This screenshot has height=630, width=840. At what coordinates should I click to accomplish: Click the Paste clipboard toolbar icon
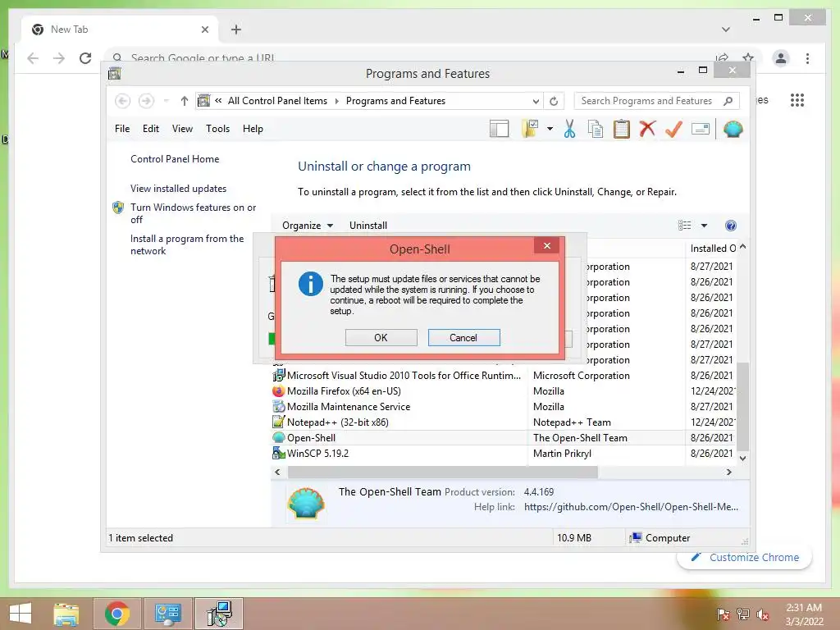tap(622, 129)
